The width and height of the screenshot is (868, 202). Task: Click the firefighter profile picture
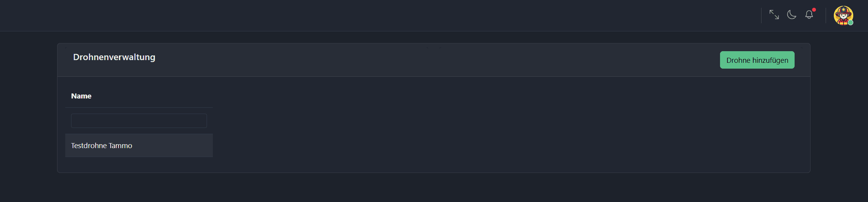tap(843, 16)
